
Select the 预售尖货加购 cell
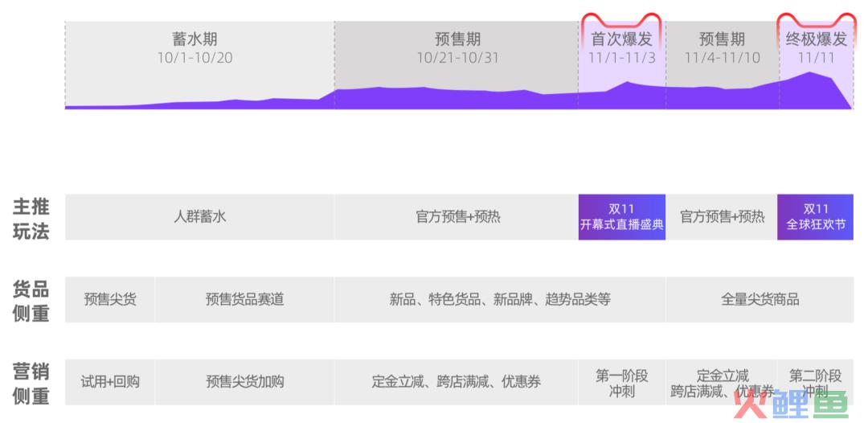tap(244, 382)
